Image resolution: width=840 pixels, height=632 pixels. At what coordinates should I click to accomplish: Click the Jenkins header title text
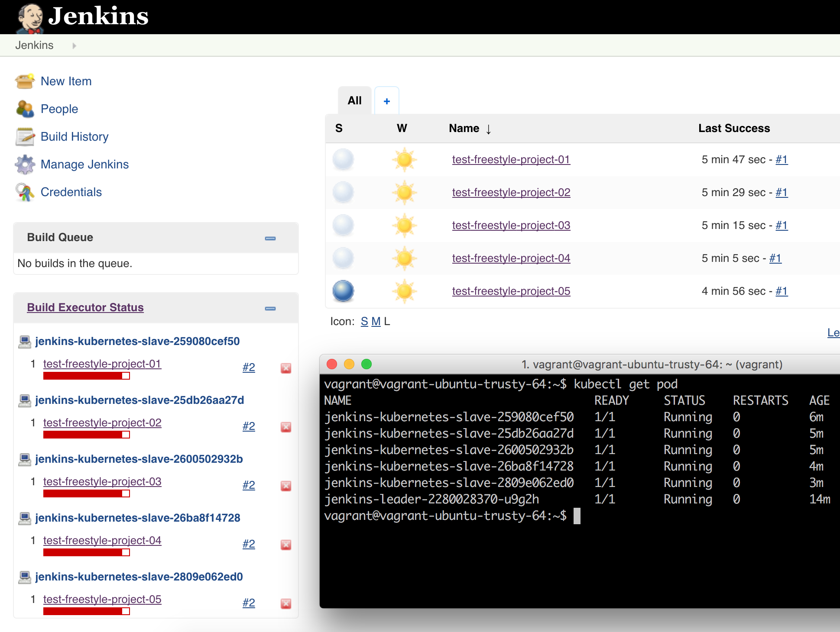coord(98,16)
